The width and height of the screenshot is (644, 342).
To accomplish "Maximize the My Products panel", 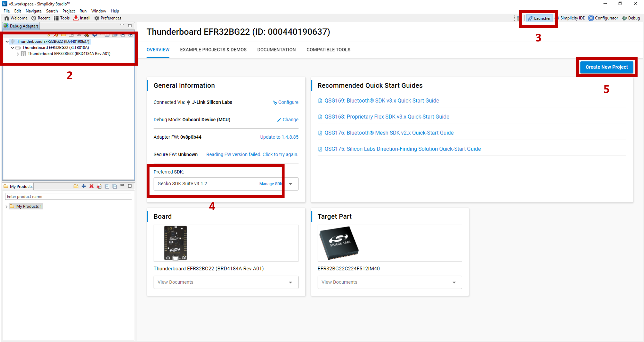I will (130, 186).
